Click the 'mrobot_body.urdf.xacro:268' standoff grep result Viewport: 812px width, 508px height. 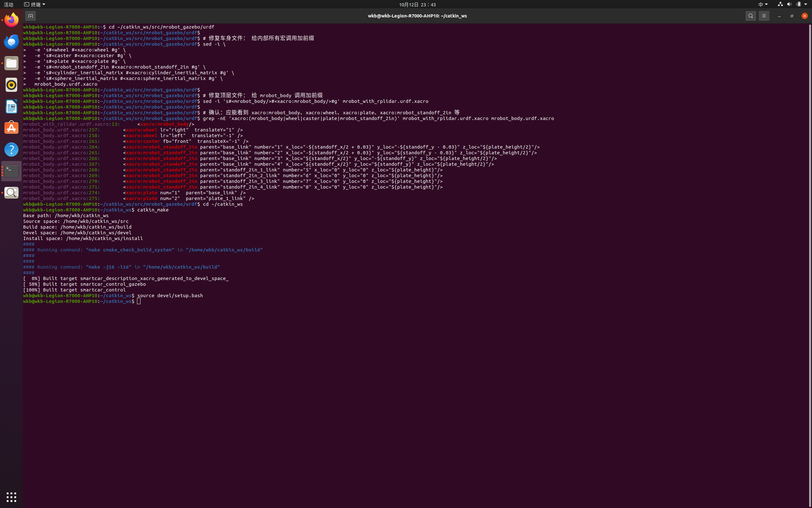pyautogui.click(x=233, y=170)
